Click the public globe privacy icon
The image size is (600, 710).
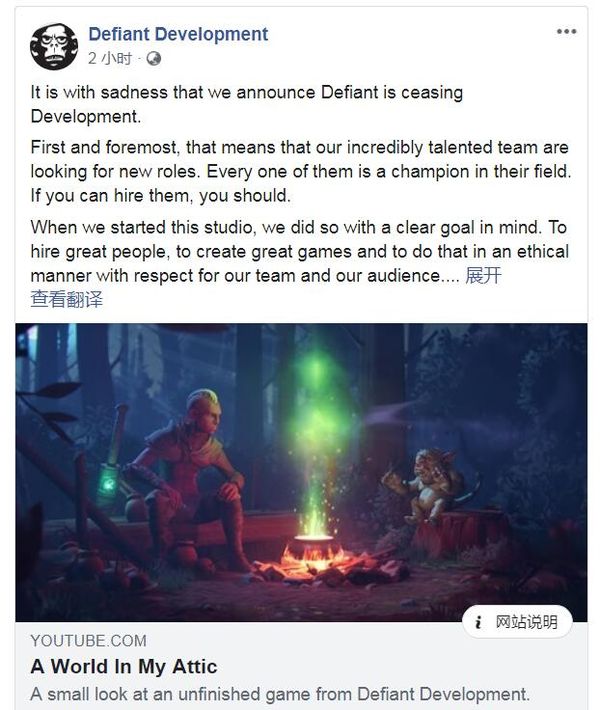point(154,58)
